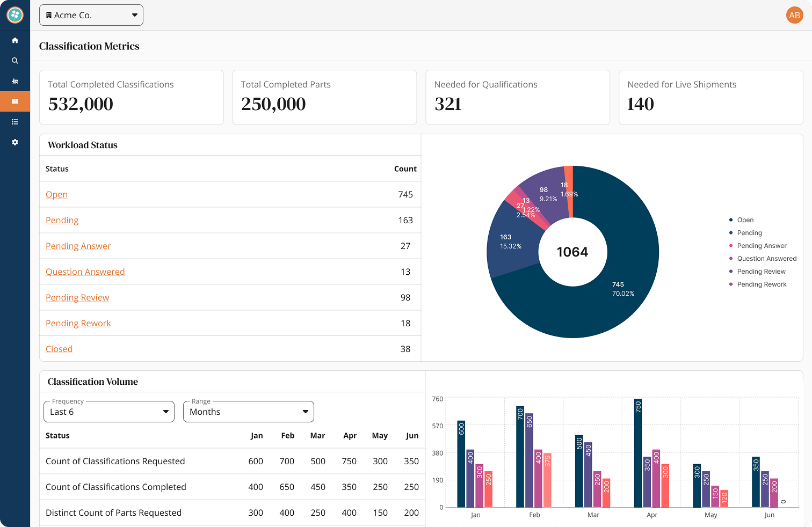This screenshot has width=812, height=527.
Task: Toggle Pending Rework in chart legend
Action: (758, 284)
